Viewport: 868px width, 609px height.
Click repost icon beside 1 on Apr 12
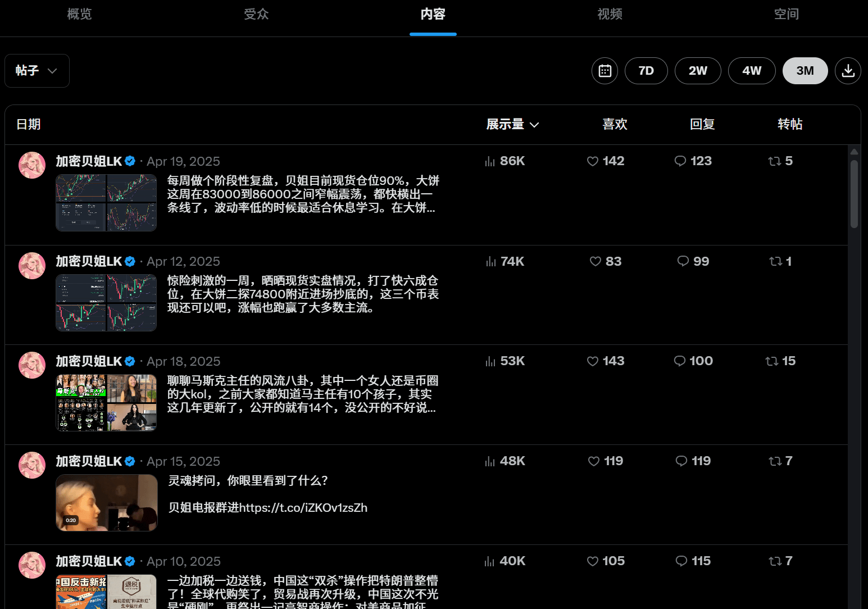775,261
